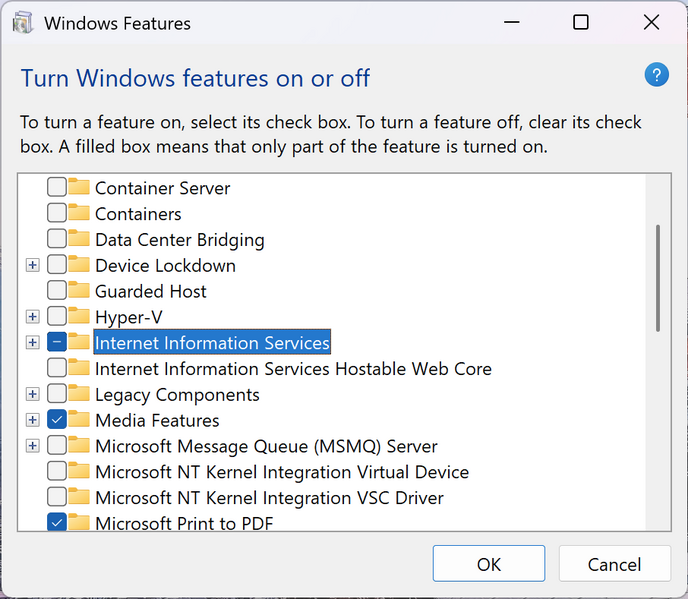Check the Microsoft Message Queue Server box

tap(57, 445)
